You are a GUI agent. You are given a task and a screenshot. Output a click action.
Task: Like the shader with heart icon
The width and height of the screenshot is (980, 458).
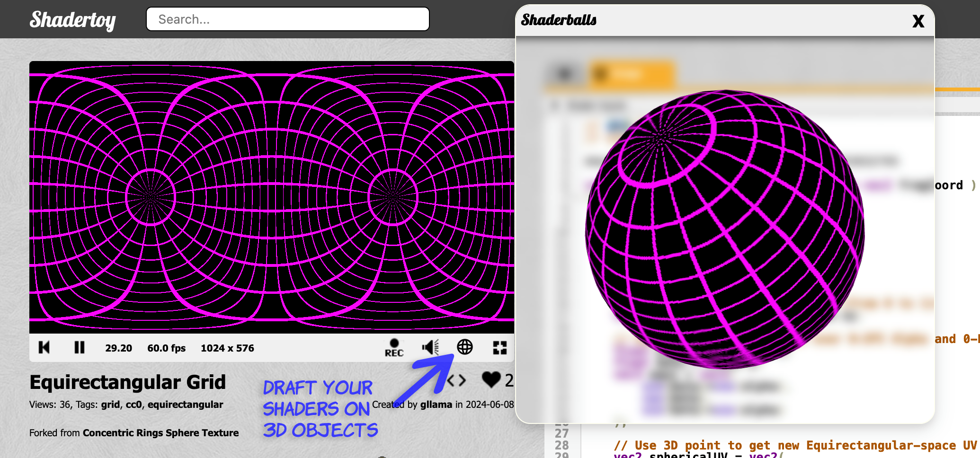[491, 379]
